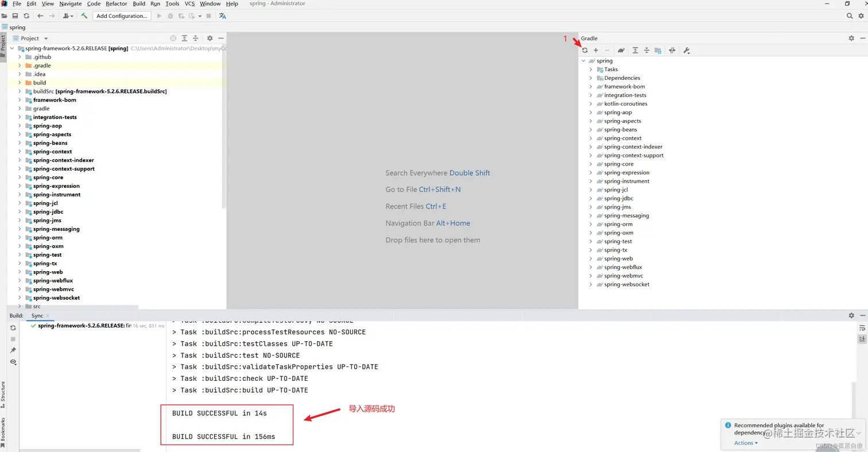Open the VCS menu
868x452 pixels.
189,3
